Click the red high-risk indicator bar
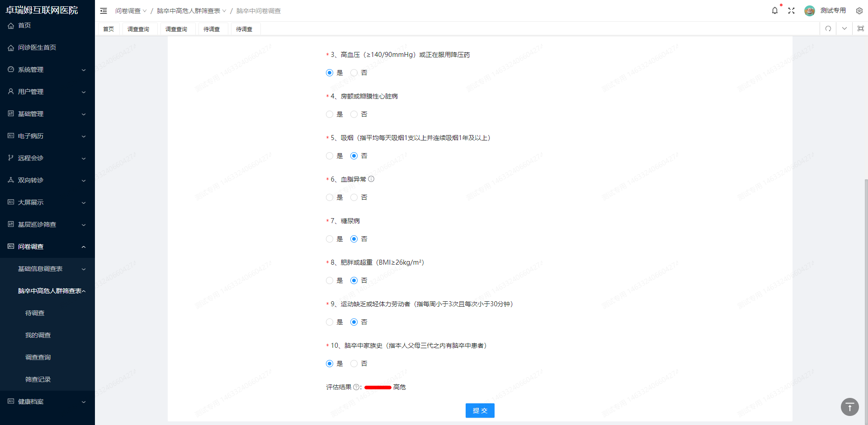Viewport: 868px width, 425px height. coord(377,388)
